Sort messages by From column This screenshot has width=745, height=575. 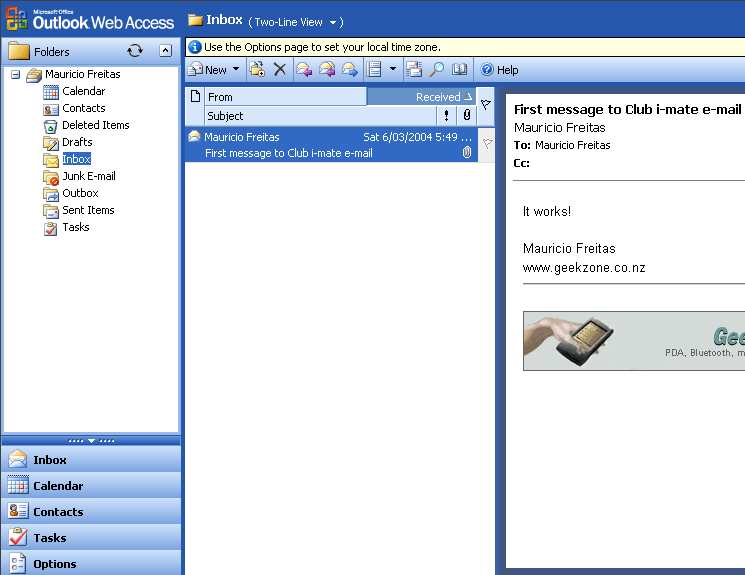pos(285,97)
